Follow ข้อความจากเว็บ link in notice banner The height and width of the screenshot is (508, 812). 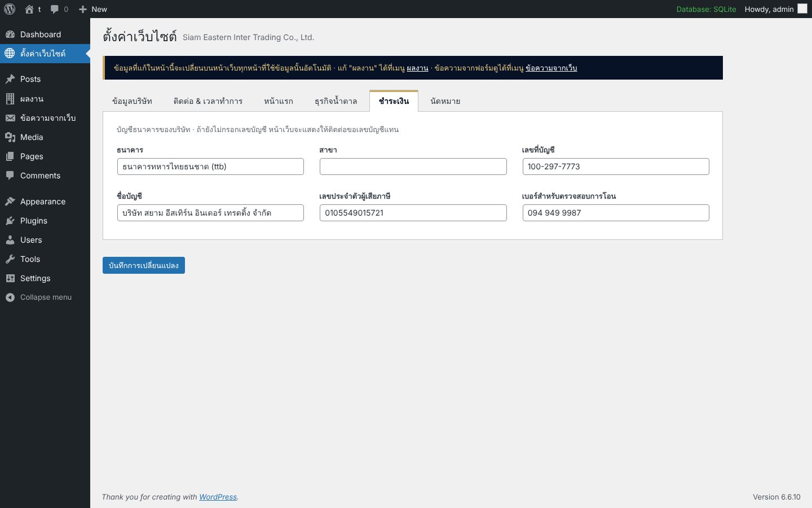551,68
